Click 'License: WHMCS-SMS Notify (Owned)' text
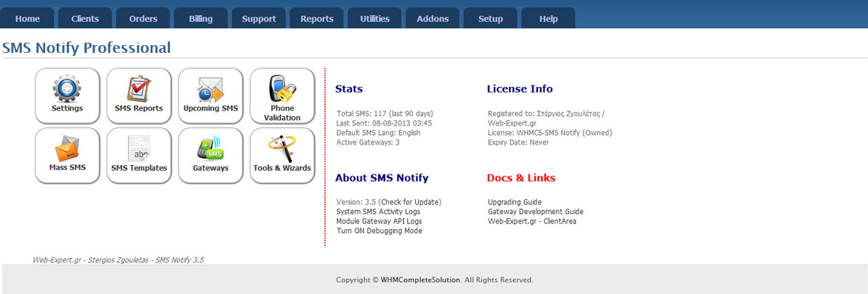868x294 pixels. pyautogui.click(x=550, y=133)
